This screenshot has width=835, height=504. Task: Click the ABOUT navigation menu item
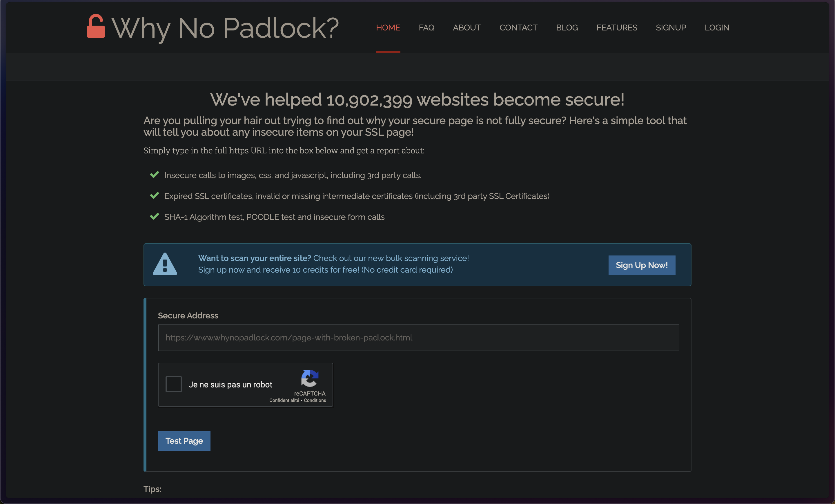[x=466, y=28]
